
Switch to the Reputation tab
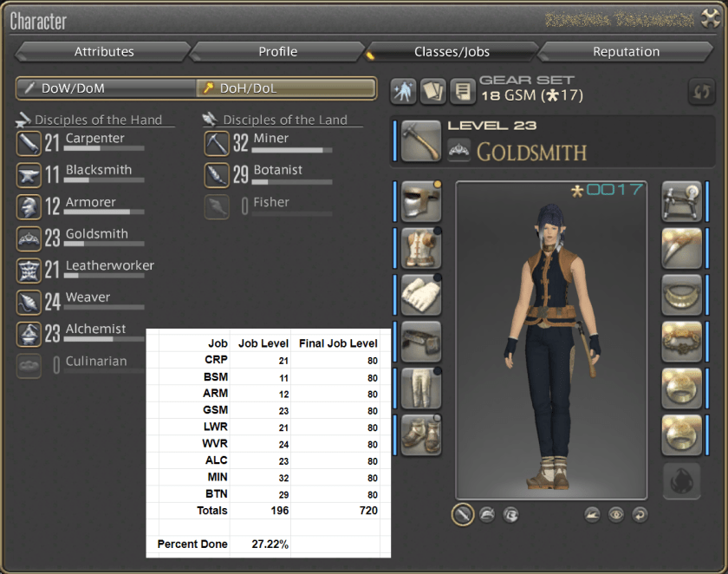point(626,51)
